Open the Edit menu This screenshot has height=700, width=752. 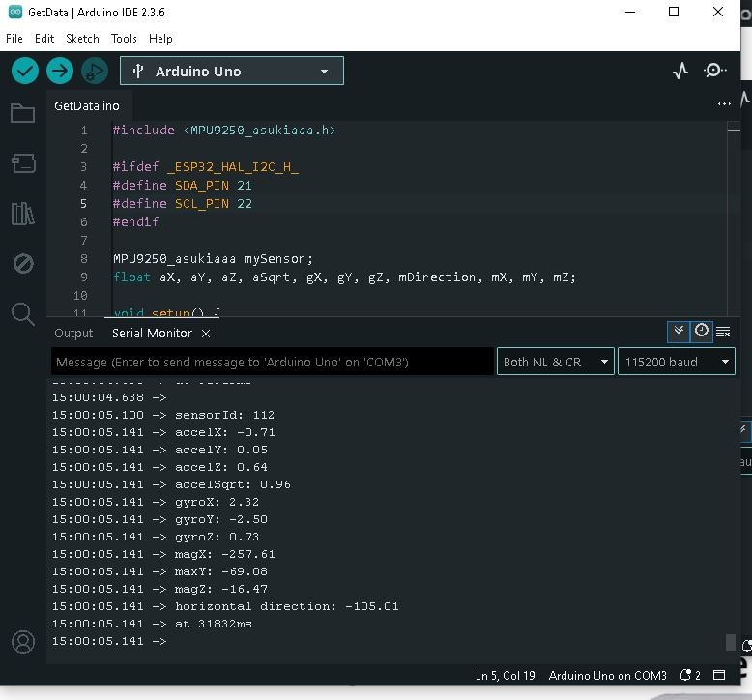point(44,39)
